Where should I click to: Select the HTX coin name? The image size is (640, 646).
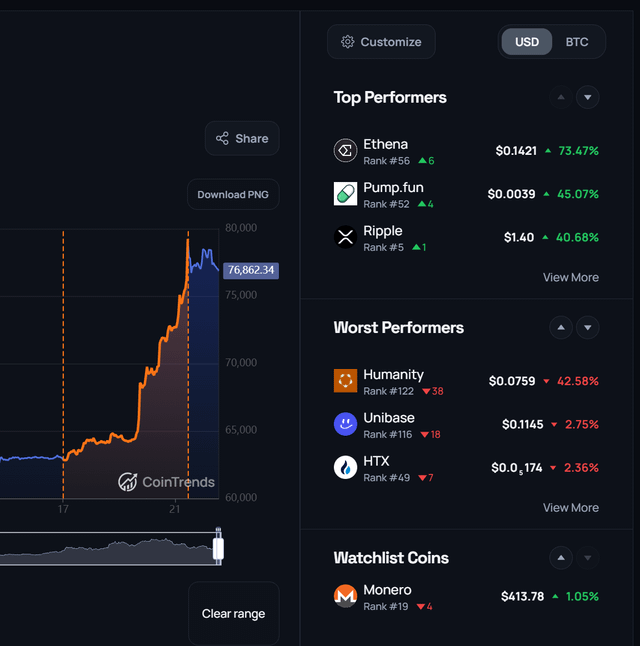point(376,461)
